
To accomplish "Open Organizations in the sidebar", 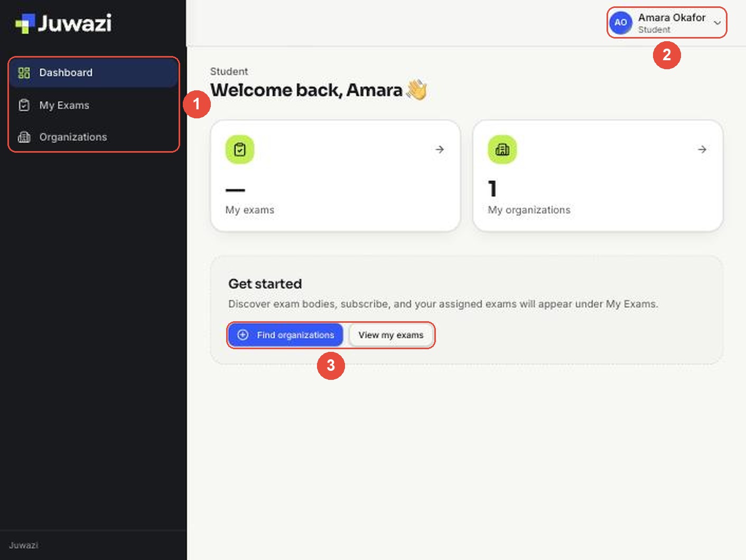I will coord(94,137).
